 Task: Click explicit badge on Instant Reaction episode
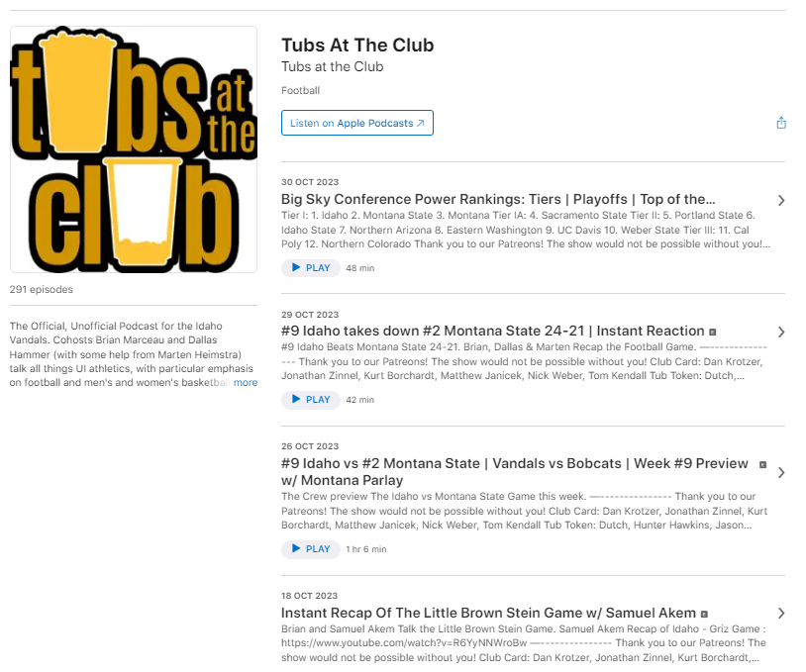pyautogui.click(x=713, y=332)
